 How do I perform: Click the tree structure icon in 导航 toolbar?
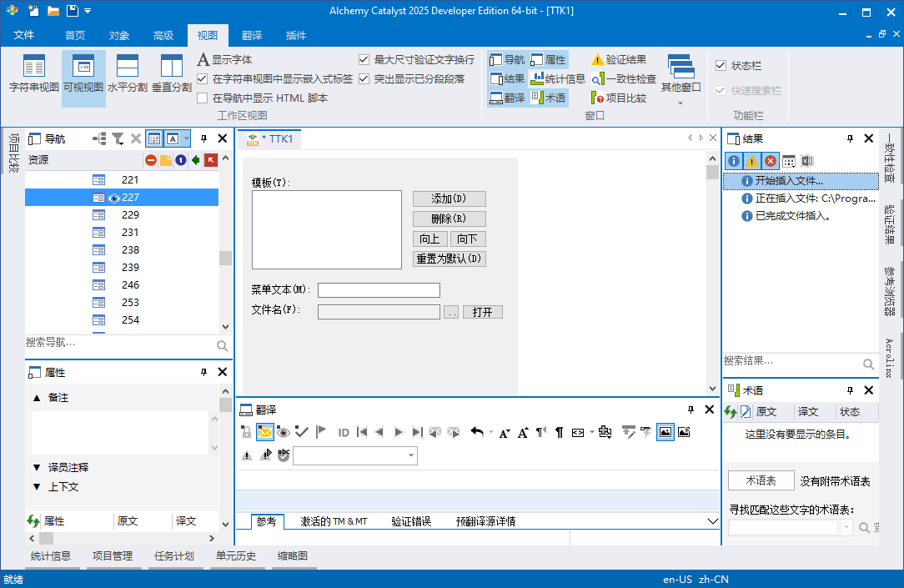pos(100,139)
